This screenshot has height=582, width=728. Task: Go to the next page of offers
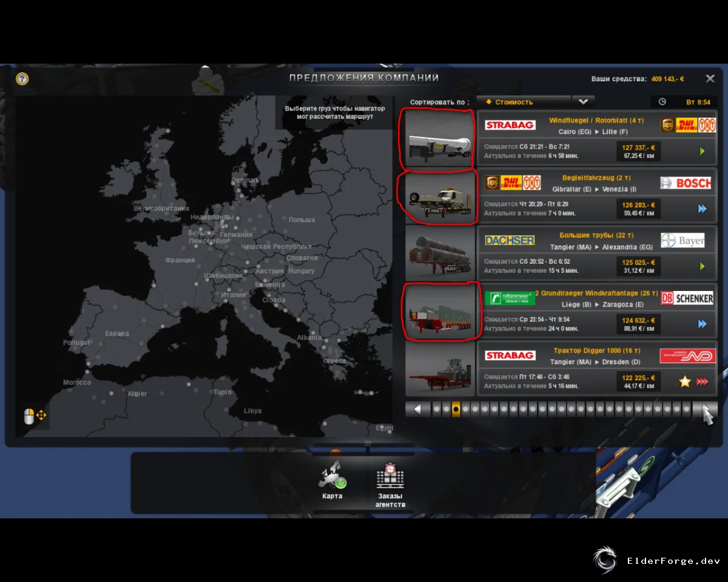coord(705,409)
